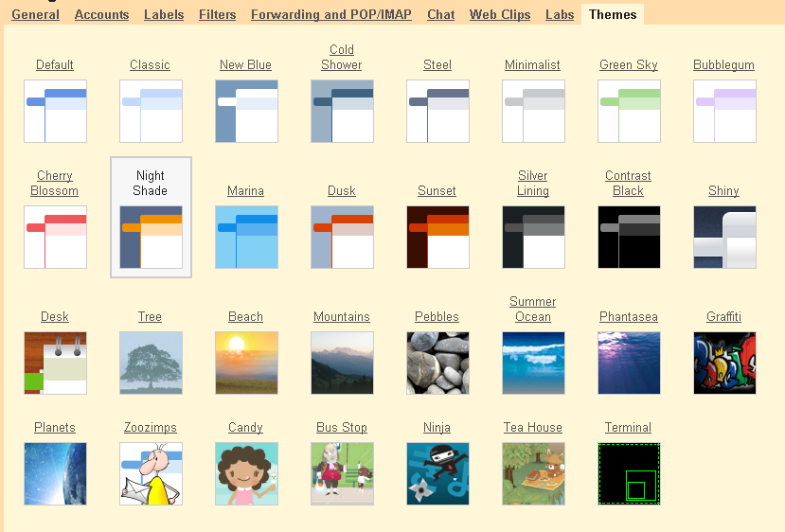
Task: Click the Tea House name link
Action: [533, 428]
